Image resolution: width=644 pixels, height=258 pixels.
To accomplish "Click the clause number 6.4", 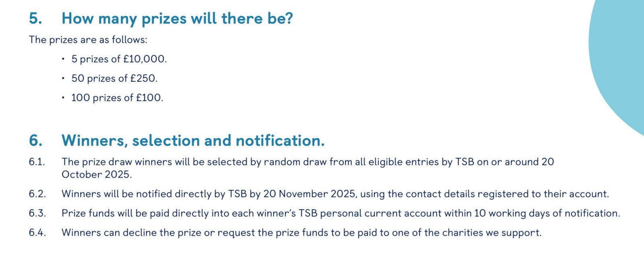I will [37, 233].
